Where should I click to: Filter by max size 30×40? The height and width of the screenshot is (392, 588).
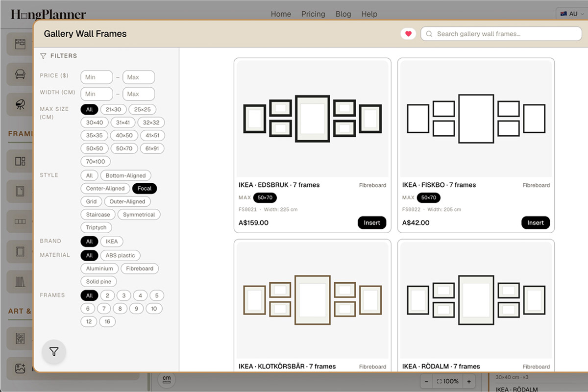pos(95,122)
